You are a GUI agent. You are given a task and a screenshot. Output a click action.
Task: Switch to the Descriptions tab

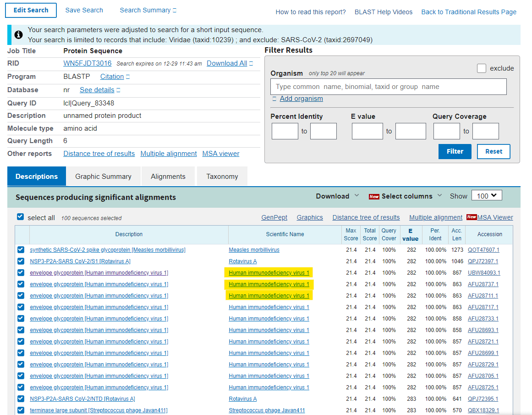[37, 176]
